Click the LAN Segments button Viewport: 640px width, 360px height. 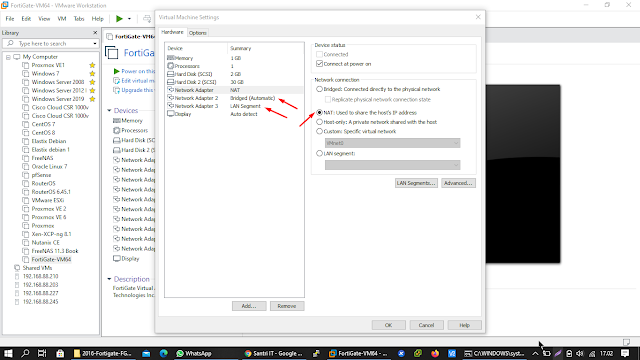416,183
